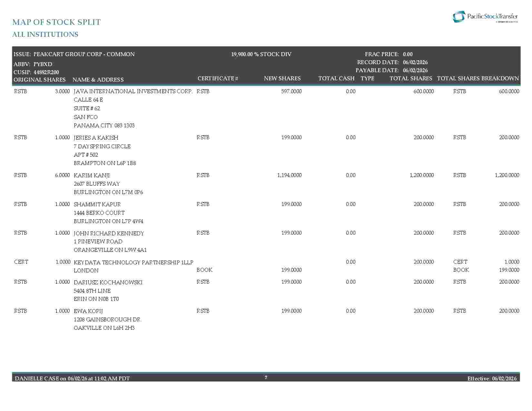Select holder name JOHN RICHARD KENNEDY
The image size is (532, 411).
click(109, 233)
